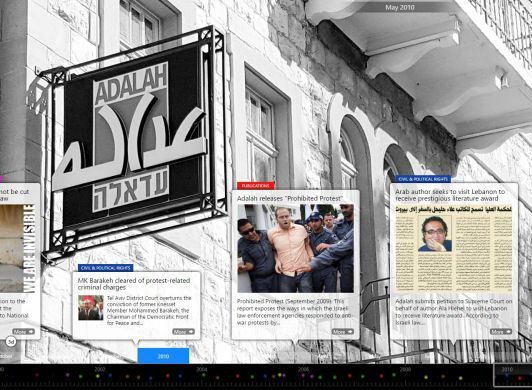
Task: Open More on Prohibited Protest story
Action: click(342, 332)
